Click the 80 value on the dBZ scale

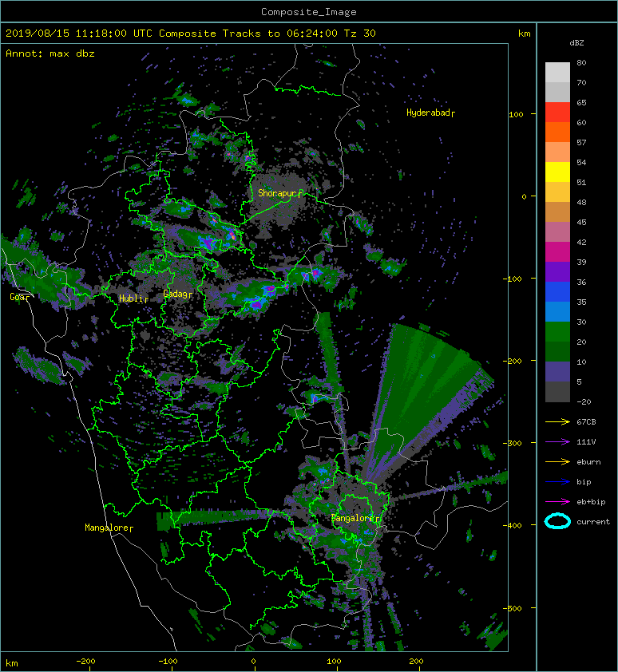[581, 62]
